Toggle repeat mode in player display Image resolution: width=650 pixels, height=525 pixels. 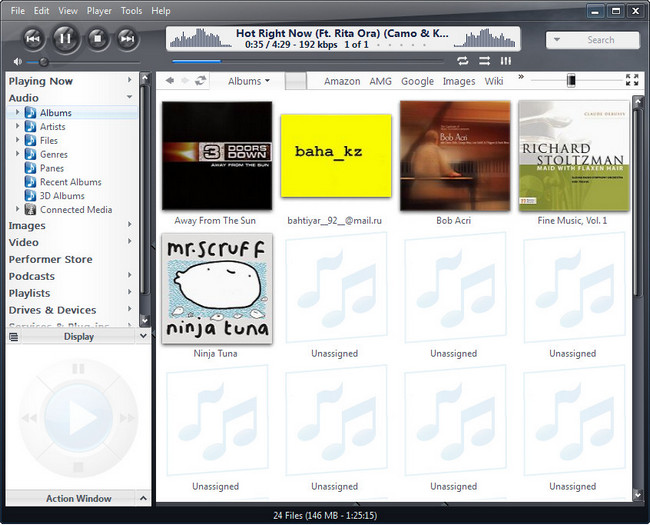coord(463,61)
